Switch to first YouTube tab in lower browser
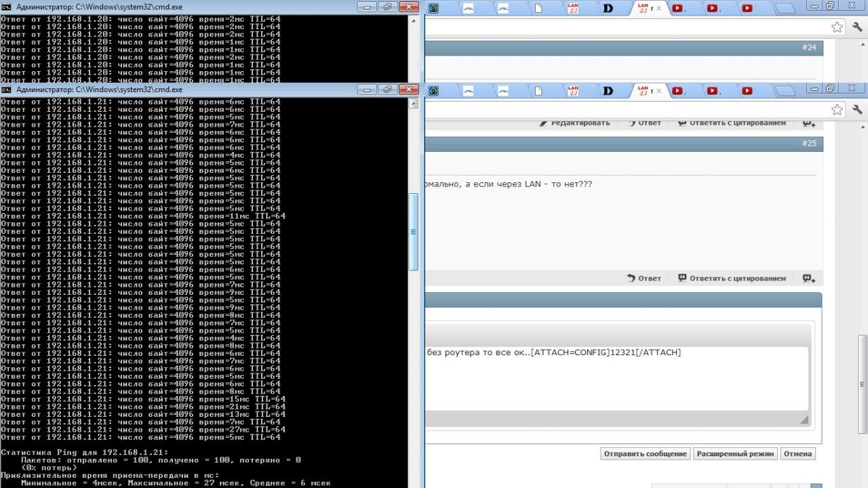Image resolution: width=868 pixels, height=488 pixels. 677,91
